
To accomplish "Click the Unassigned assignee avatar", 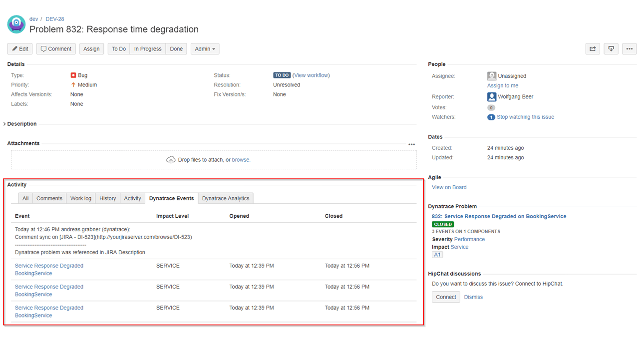I will (492, 76).
